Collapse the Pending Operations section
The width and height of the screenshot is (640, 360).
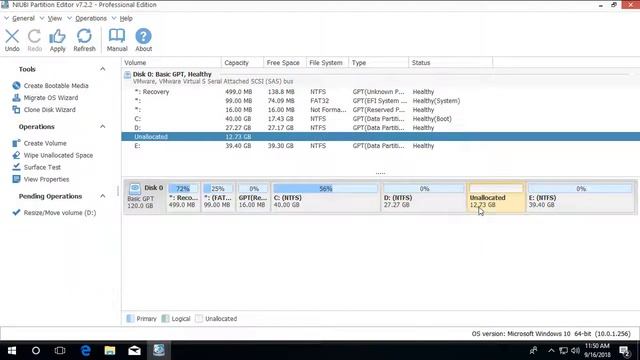[x=102, y=196]
